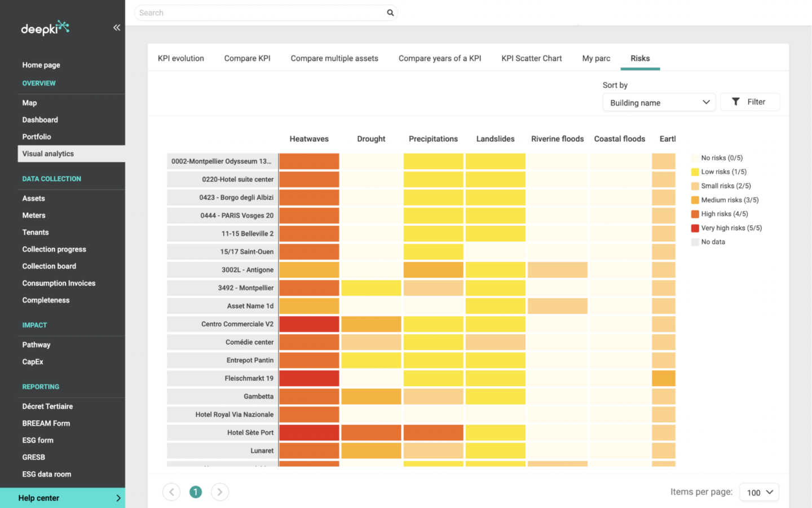The width and height of the screenshot is (812, 508).
Task: Open the Compare multiple assets tab
Action: pos(334,58)
